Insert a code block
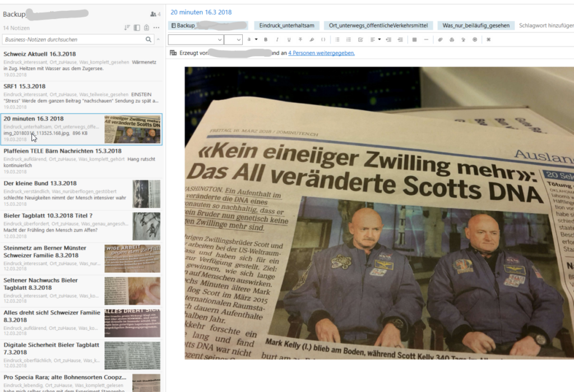574x392 pixels. click(x=323, y=40)
